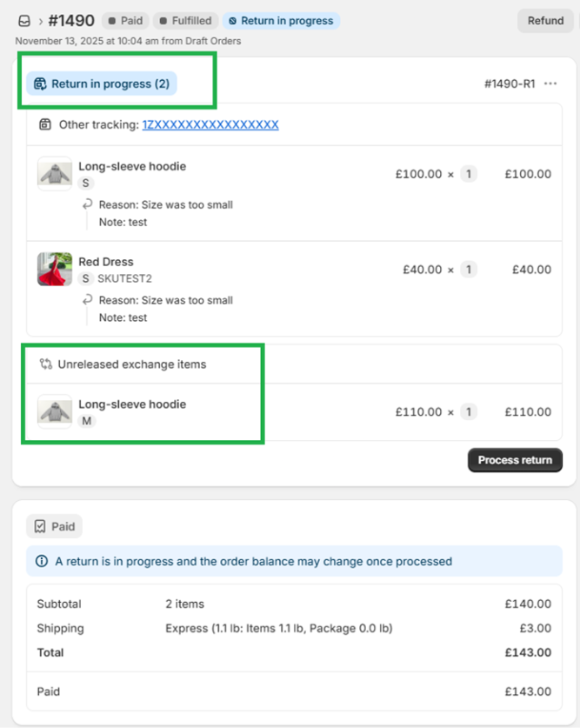Click the Red Dress product thumbnail
The width and height of the screenshot is (580, 728).
coord(55,269)
